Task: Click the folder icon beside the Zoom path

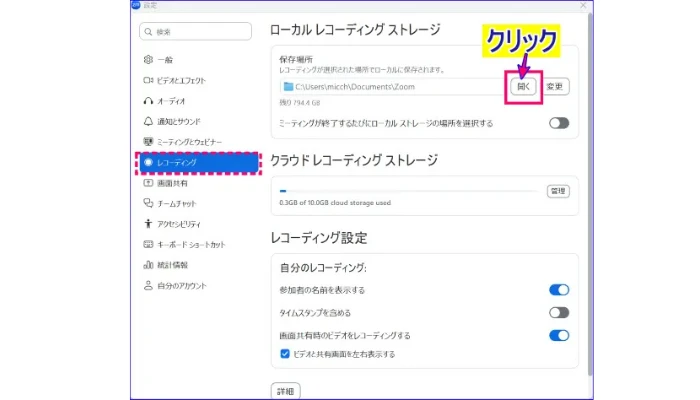Action: pos(288,86)
